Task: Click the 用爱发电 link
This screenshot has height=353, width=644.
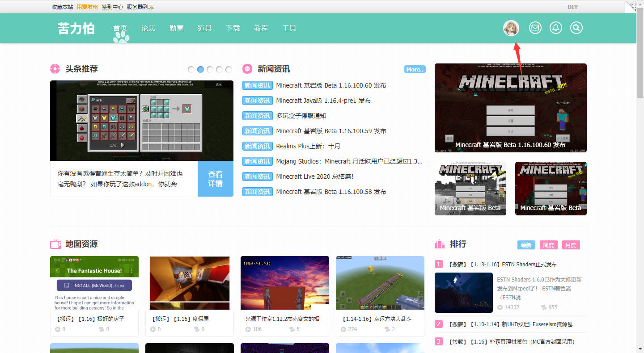Action: 87,7
